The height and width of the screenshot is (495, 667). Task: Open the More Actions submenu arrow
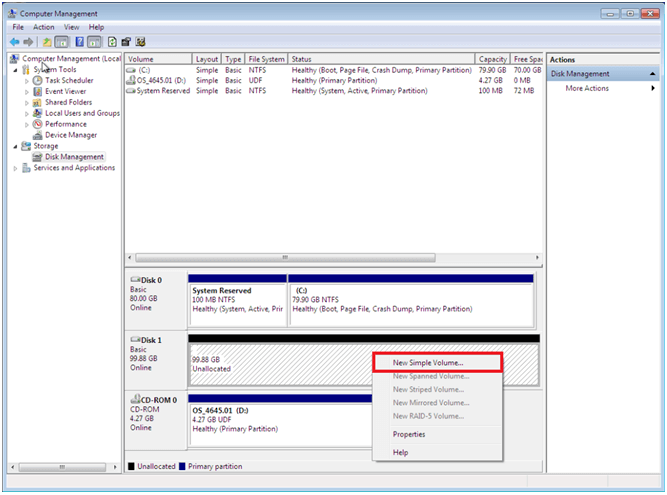(653, 88)
